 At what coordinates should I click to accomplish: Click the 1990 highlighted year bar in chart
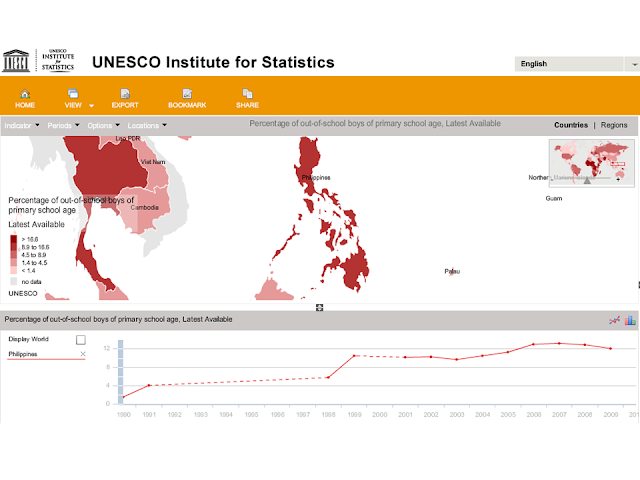tap(120, 371)
